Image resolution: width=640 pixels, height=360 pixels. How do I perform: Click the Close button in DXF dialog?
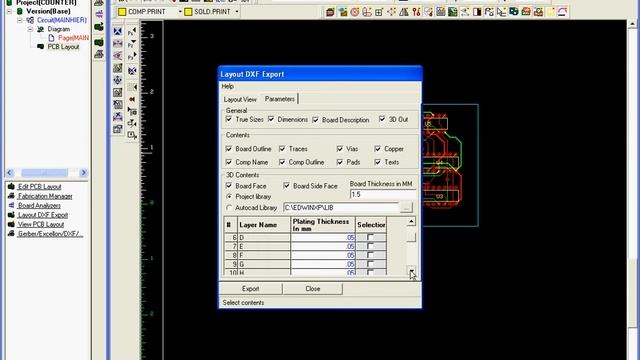point(313,289)
